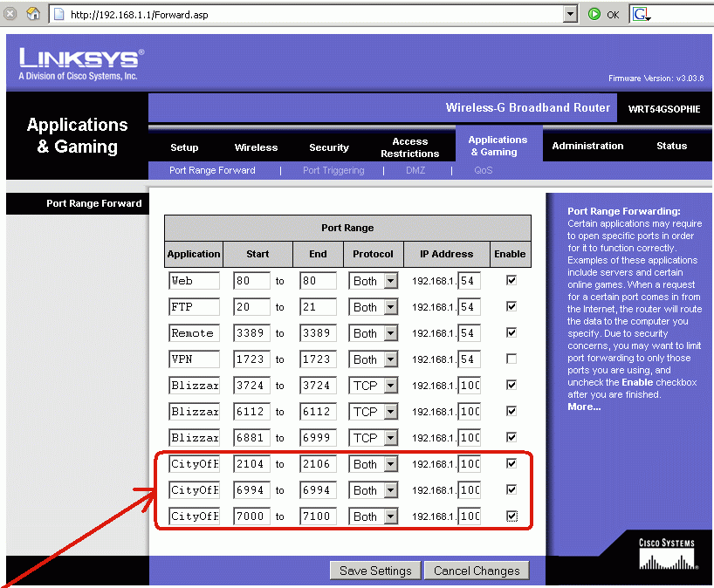Open the More... help link
The image size is (714, 588).
(584, 407)
